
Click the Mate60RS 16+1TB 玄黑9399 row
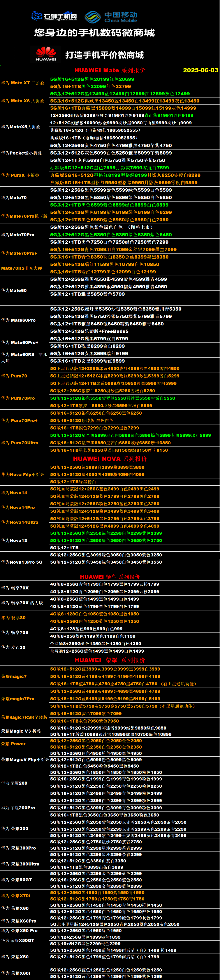[x=135, y=361]
